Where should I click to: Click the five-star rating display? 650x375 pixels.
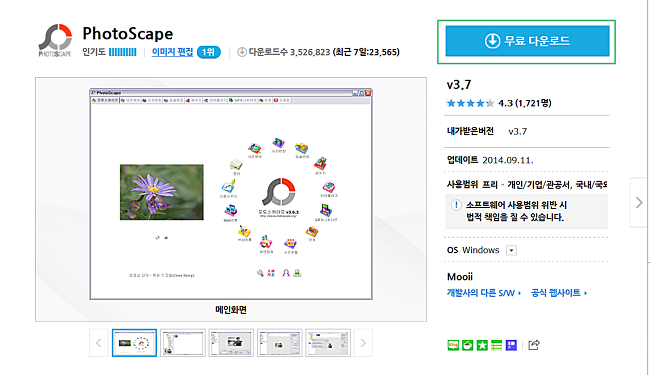[470, 103]
